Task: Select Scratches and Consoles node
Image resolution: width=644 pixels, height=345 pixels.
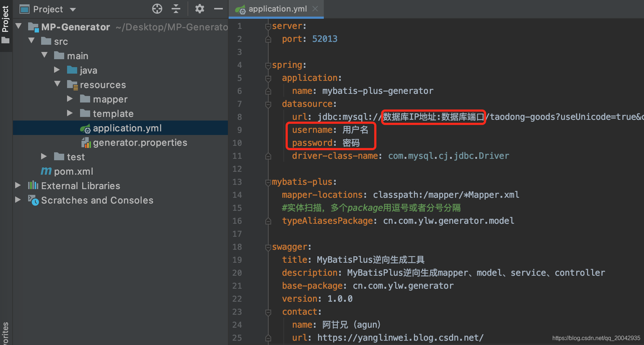Action: pos(97,200)
